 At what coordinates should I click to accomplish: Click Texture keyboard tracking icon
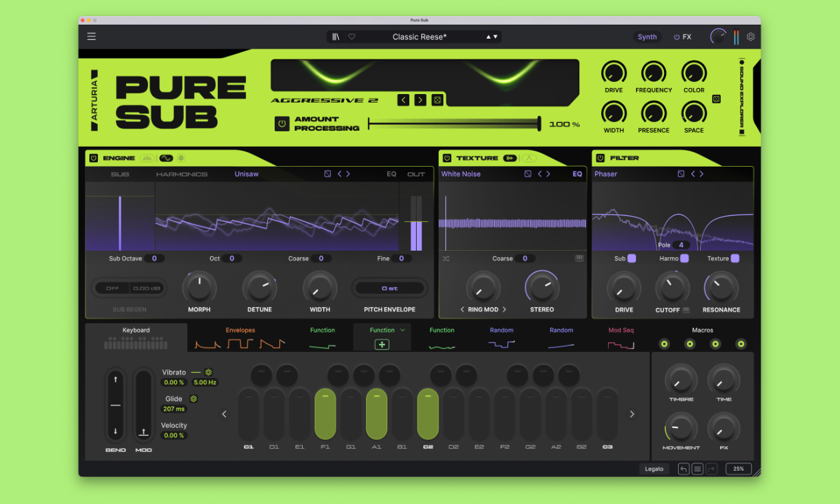579,258
